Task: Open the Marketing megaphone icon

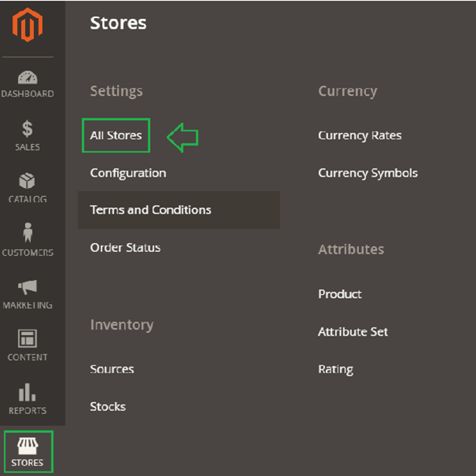Action: tap(27, 287)
